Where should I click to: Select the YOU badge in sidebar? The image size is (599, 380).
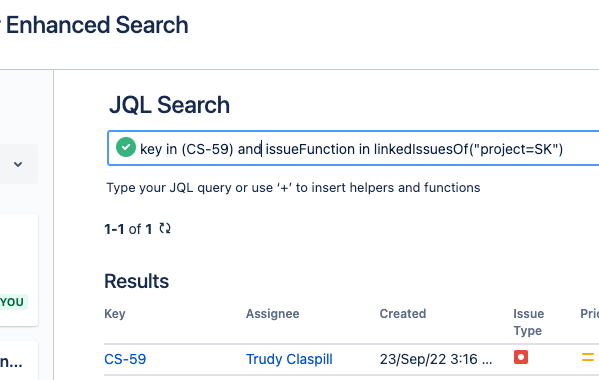(x=13, y=302)
